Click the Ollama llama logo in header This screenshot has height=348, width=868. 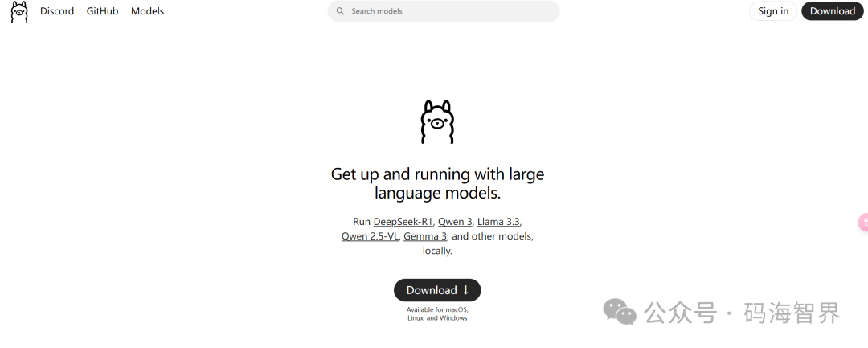click(x=18, y=11)
